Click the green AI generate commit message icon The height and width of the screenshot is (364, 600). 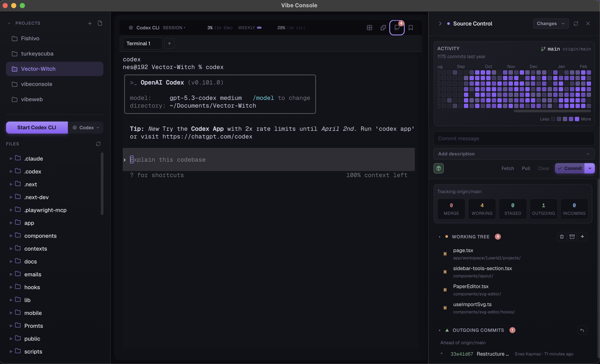[439, 168]
